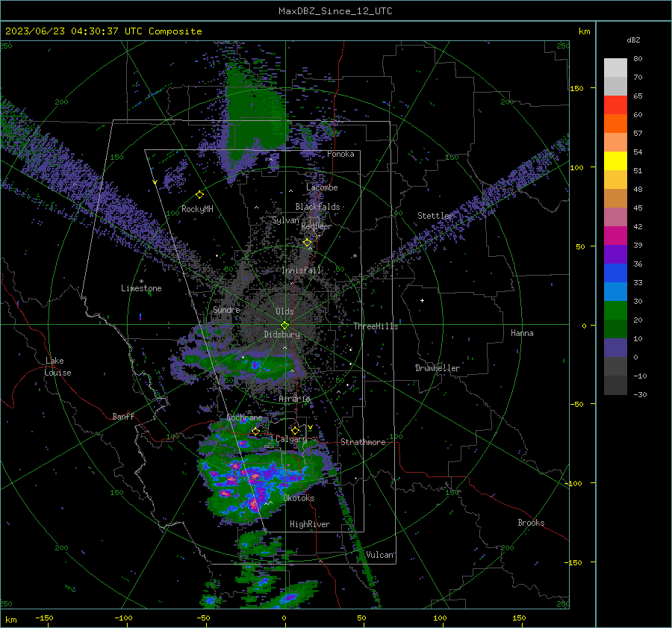Click the violet 39-36 dBZ legend swatch
This screenshot has width=672, height=628.
pos(615,254)
